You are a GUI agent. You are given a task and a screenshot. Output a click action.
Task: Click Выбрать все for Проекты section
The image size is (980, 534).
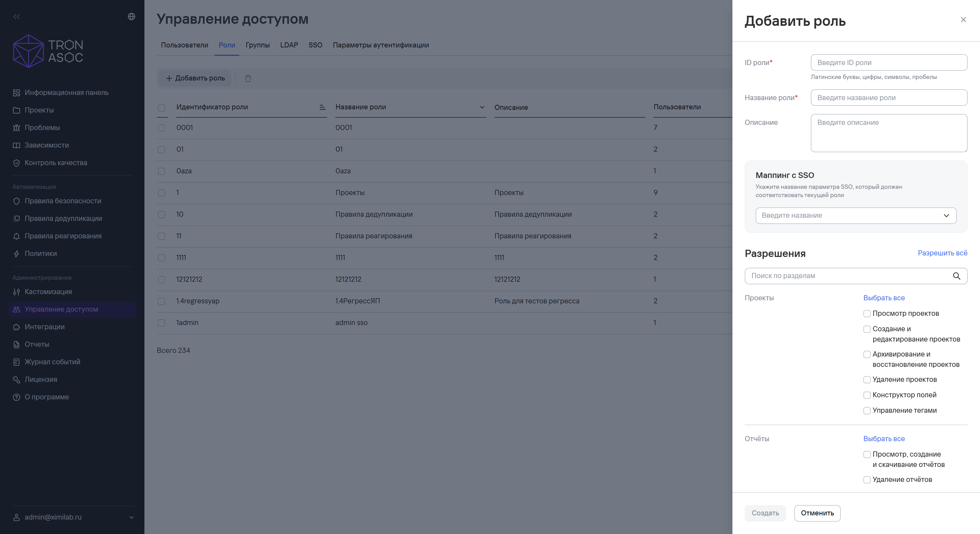tap(884, 298)
